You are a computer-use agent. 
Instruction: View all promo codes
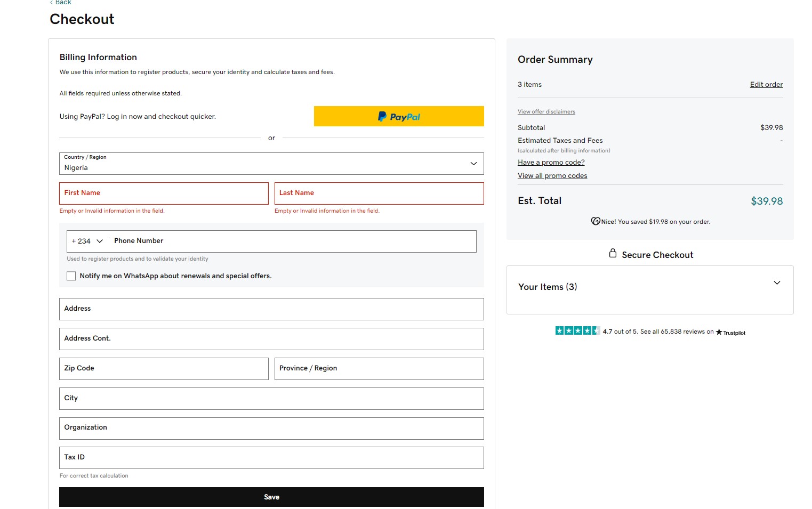(x=552, y=175)
